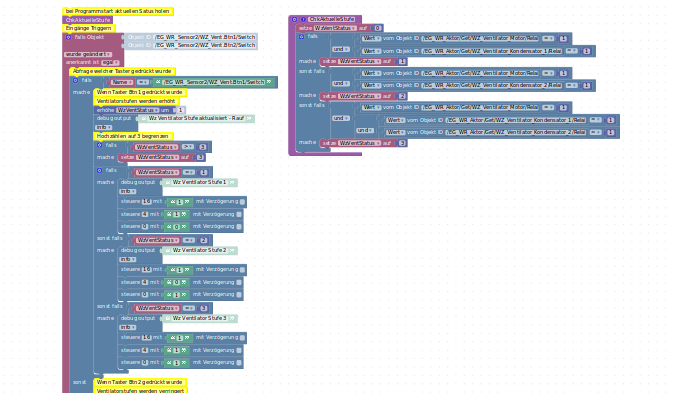The height and width of the screenshot is (393, 673).
Task: Click gear icon on 'falls' inside ChkAktuelleStufe function
Action: click(x=301, y=37)
